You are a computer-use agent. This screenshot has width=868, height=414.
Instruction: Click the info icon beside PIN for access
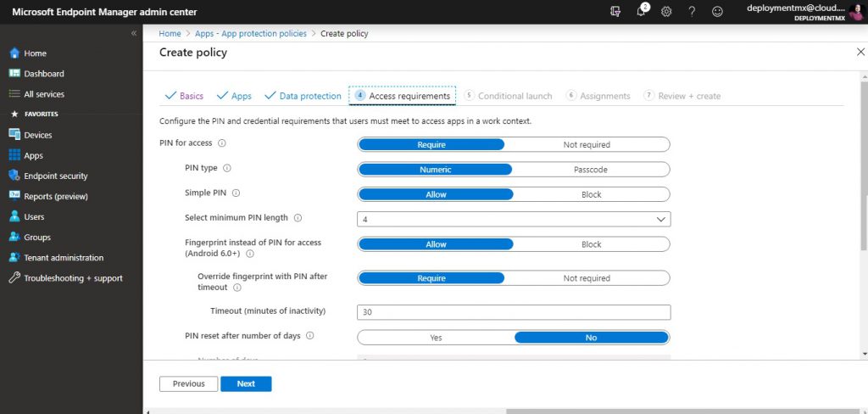pyautogui.click(x=222, y=143)
